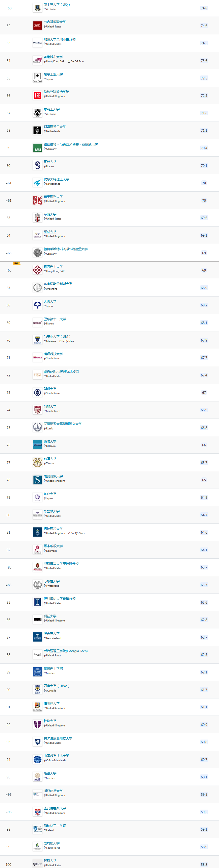This screenshot has width=219, height=868.
Task: Click the 74.8 score for UQ
Action: tap(204, 8)
